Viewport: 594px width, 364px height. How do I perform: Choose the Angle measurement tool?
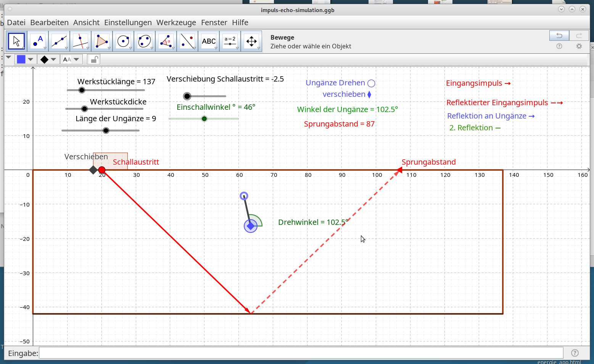click(x=166, y=41)
